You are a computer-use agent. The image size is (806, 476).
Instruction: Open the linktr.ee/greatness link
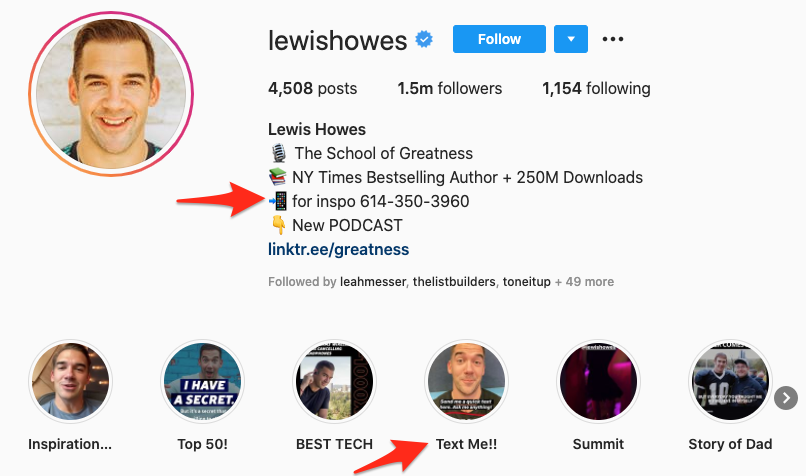(339, 249)
